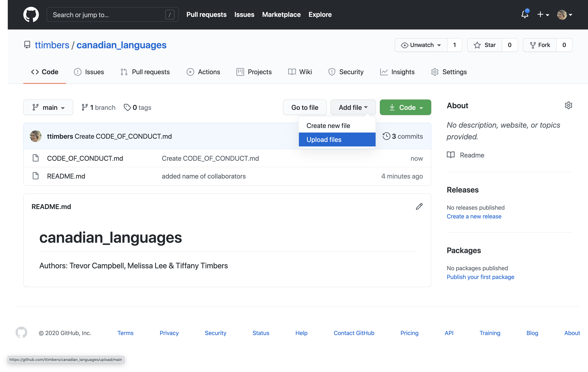
Task: Edit About details with gear icon
Action: 568,105
